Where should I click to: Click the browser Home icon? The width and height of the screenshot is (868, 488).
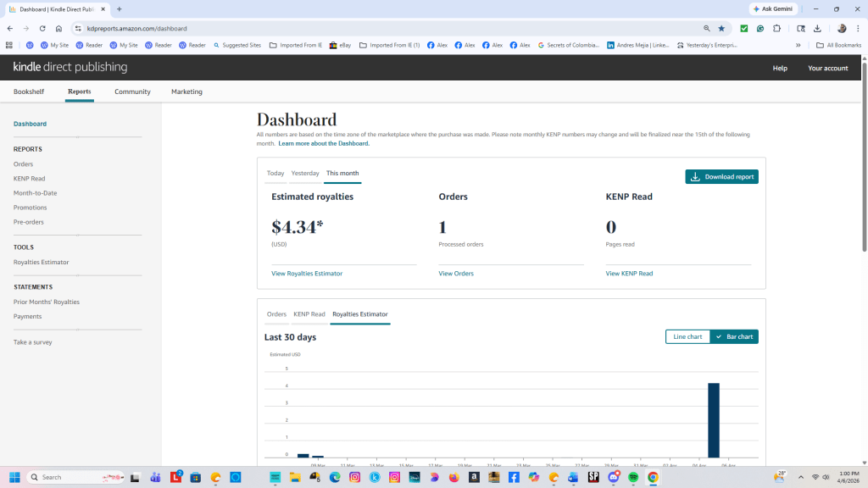pyautogui.click(x=58, y=28)
